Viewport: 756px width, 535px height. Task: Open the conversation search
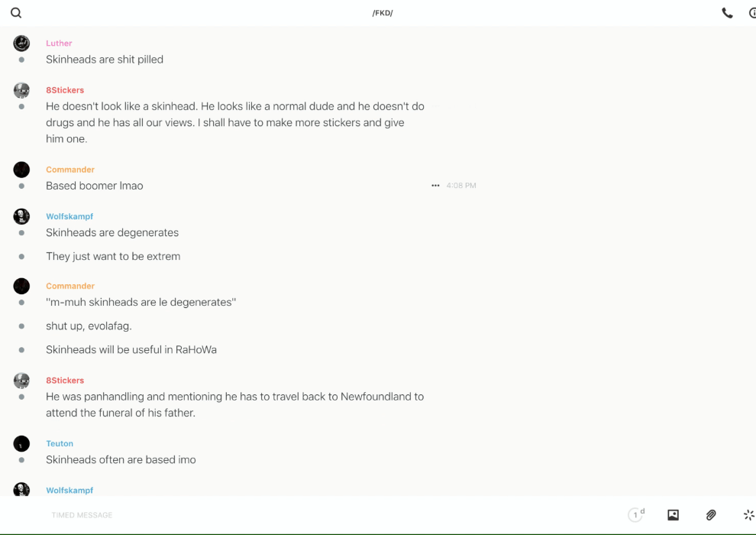click(x=16, y=13)
